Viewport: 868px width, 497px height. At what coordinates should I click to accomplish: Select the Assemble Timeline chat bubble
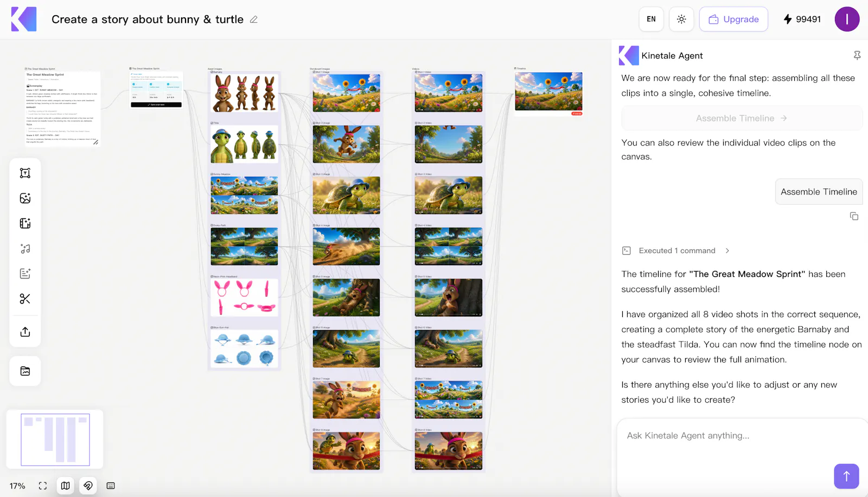[819, 192]
